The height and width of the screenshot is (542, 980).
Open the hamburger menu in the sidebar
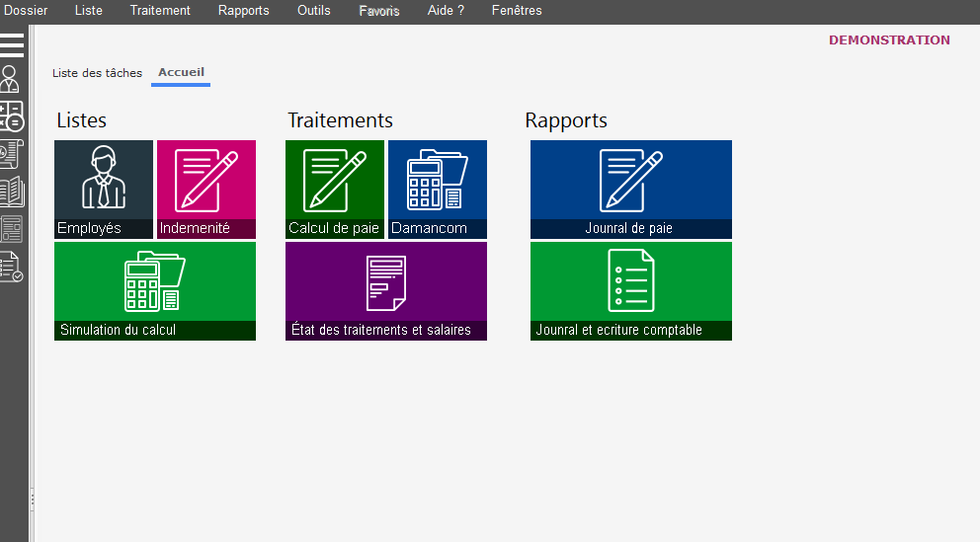pos(12,44)
